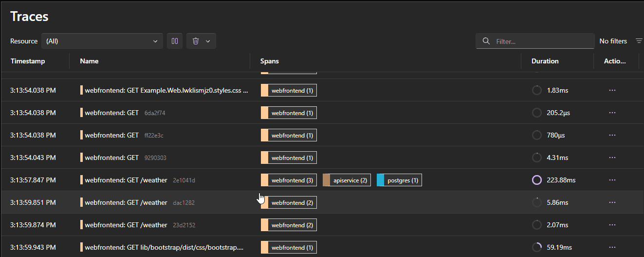
Task: Click the trash can remove-traces icon
Action: [196, 41]
